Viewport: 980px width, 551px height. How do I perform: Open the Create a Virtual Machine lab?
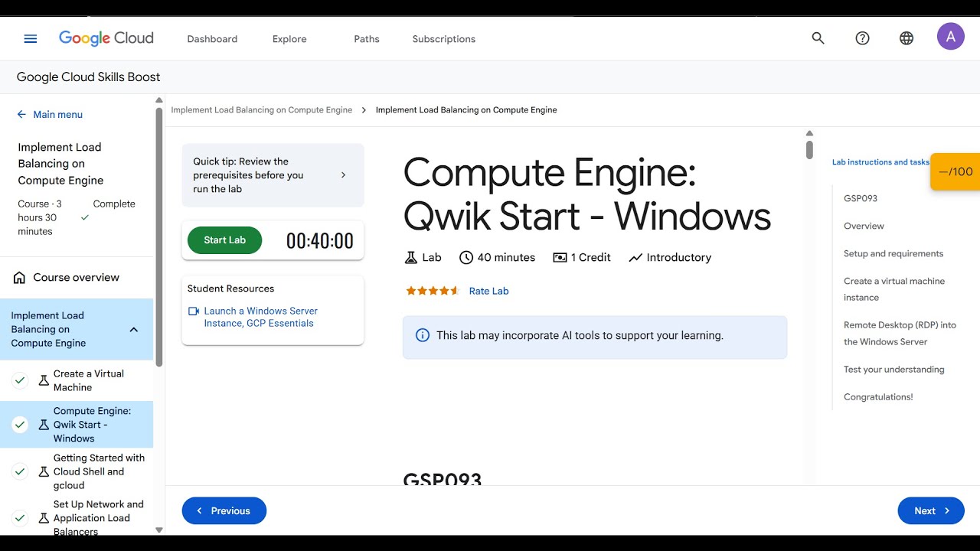pos(88,380)
